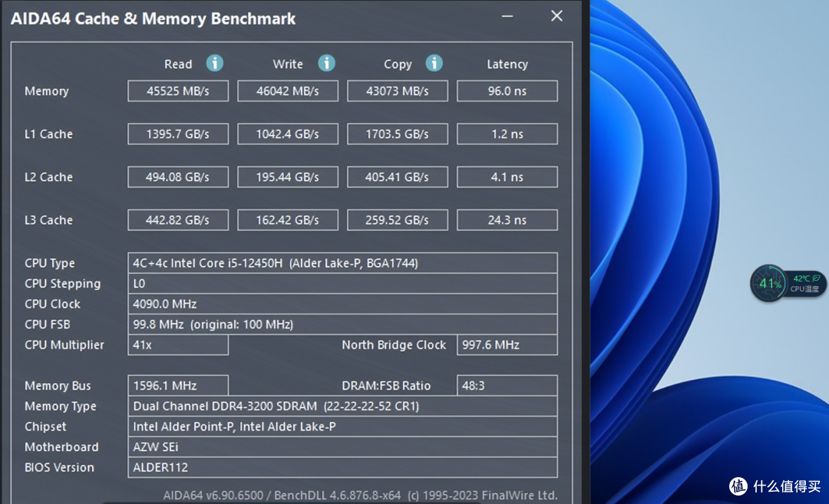This screenshot has height=504, width=829.
Task: Click the info icon next to Read
Action: (x=214, y=64)
